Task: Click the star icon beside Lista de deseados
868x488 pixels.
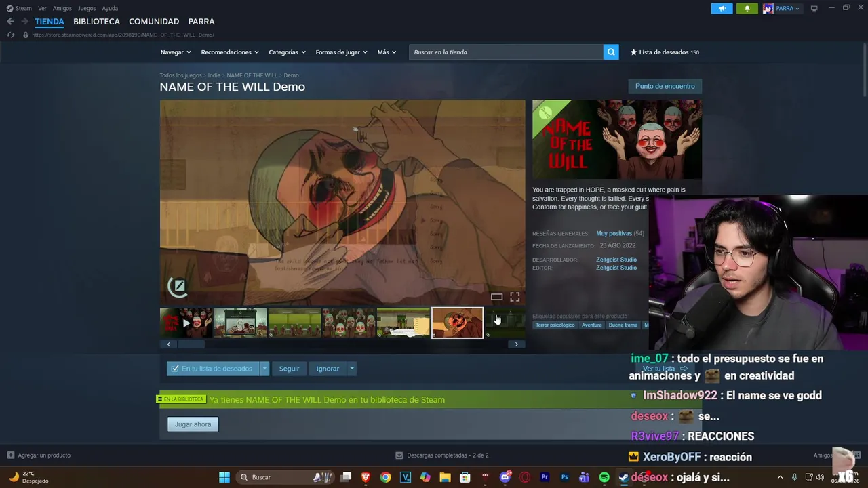Action: coord(634,52)
